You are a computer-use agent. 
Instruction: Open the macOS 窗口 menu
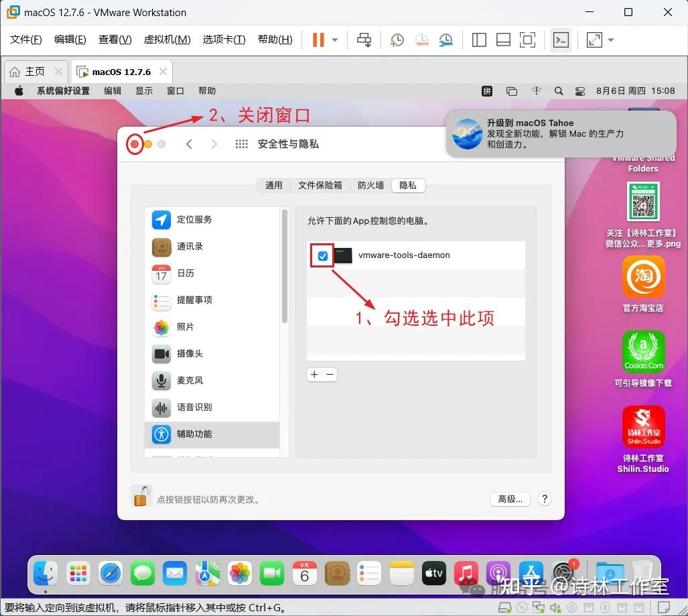(176, 91)
